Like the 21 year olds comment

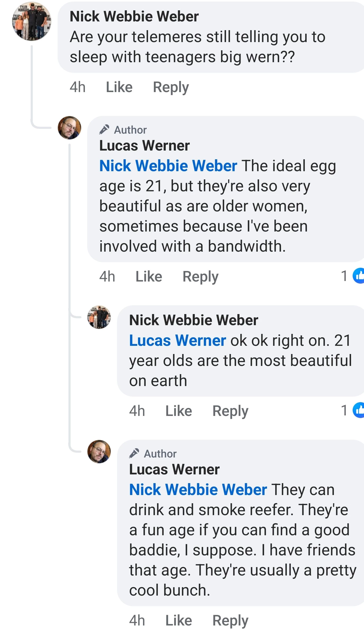click(178, 411)
